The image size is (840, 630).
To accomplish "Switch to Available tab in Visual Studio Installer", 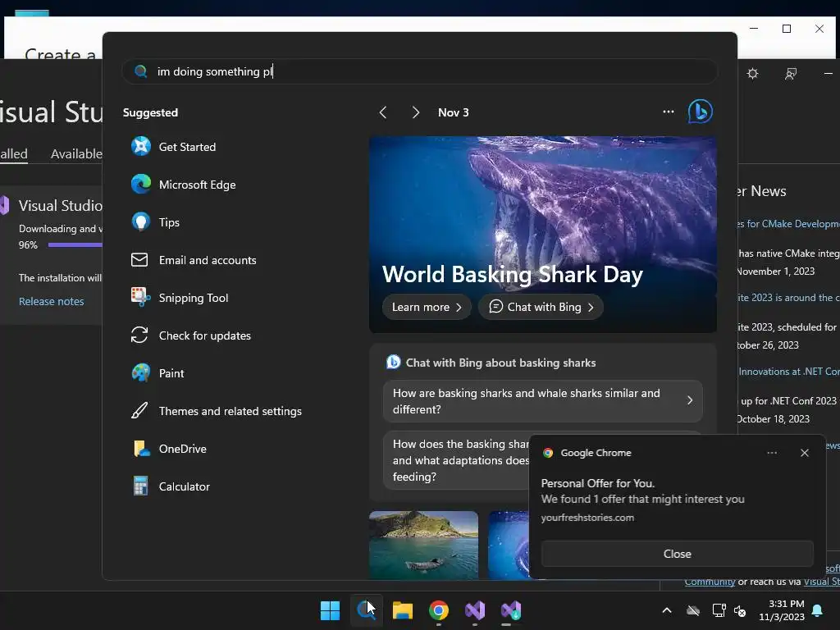I will coord(76,153).
